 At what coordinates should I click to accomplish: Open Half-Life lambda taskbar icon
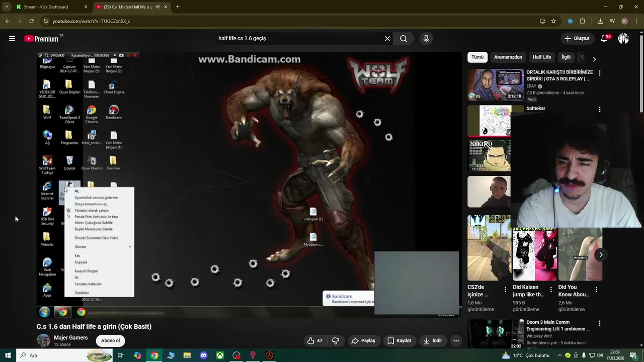(269, 355)
